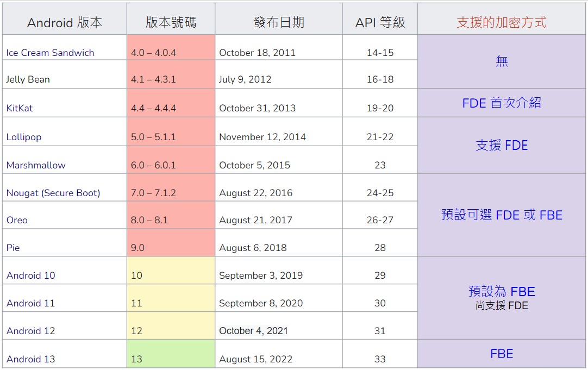Screen dimensions: 588x370
Task: Click date 'November 12, 2014'
Action: 262,137
